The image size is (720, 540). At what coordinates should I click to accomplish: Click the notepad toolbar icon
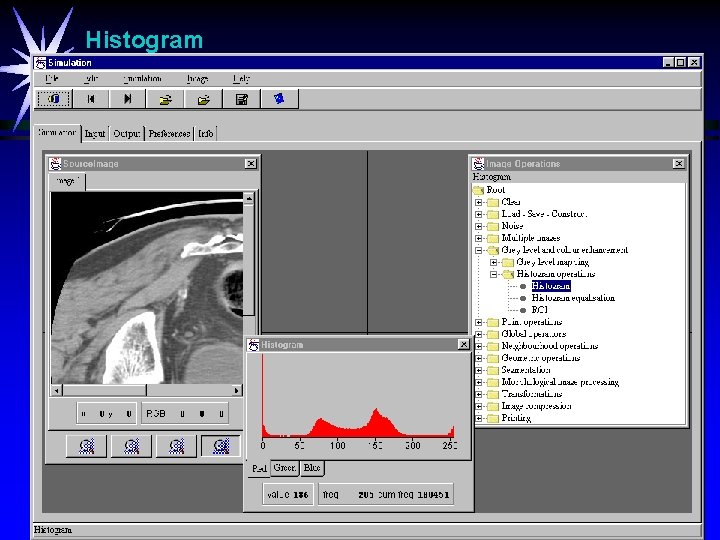coord(241,99)
